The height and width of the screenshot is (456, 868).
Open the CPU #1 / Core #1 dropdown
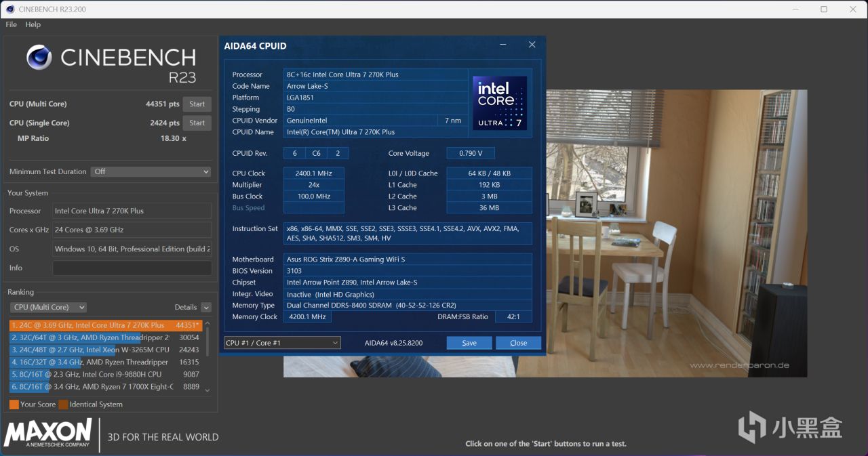click(x=282, y=343)
